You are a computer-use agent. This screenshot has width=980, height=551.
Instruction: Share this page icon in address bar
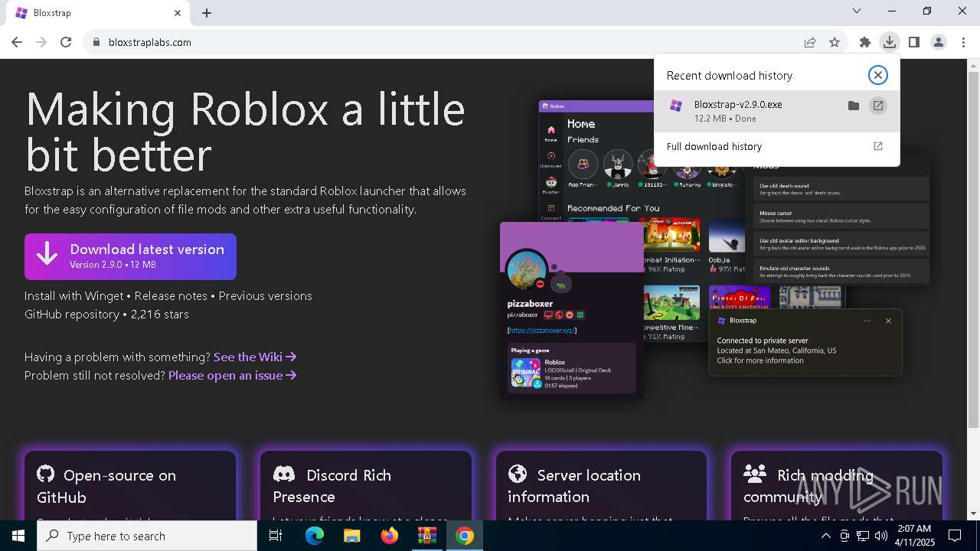click(x=810, y=43)
